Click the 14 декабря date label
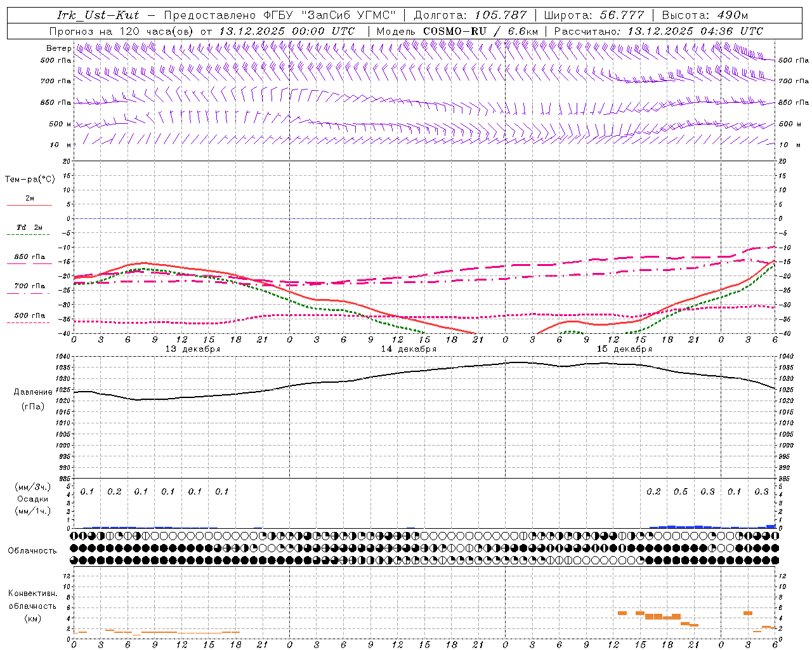The height and width of the screenshot is (650, 812). [409, 349]
